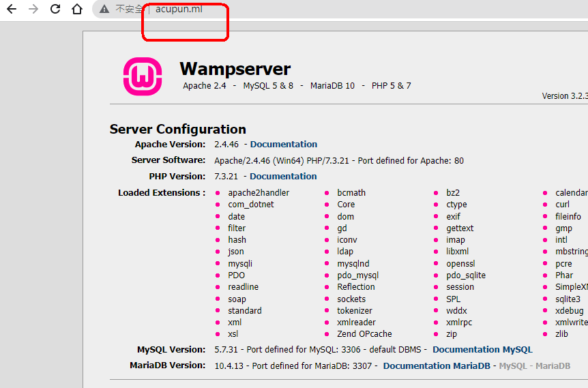
Task: Reload the page with the refresh icon
Action: (x=55, y=9)
